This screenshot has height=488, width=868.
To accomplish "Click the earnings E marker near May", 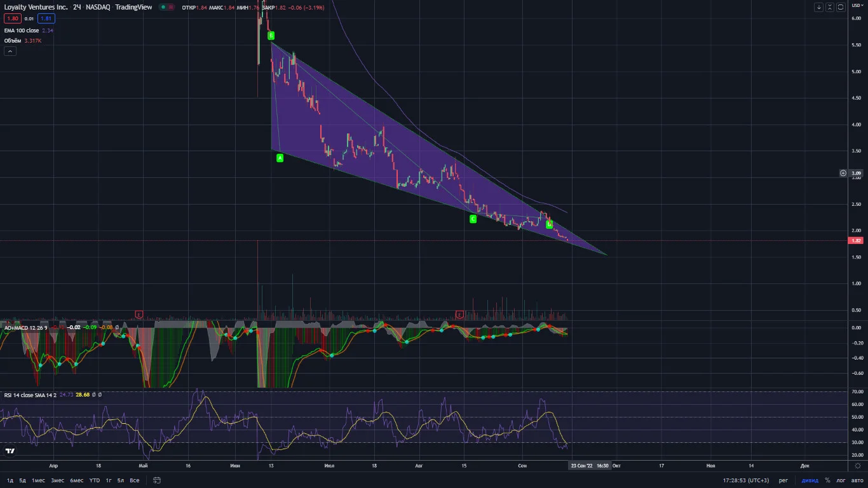I will coord(139,315).
